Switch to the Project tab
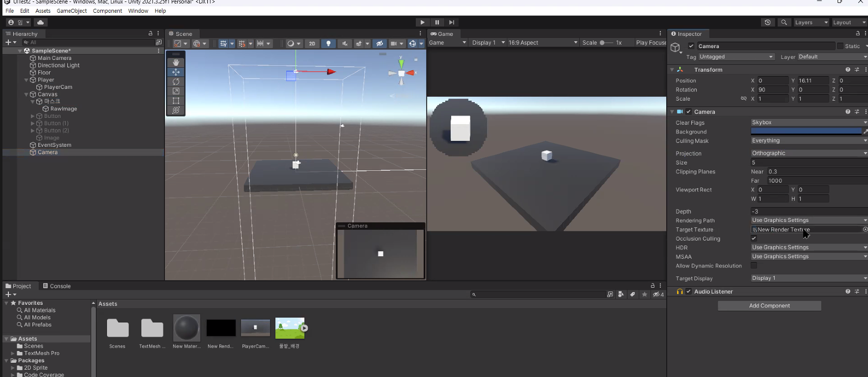This screenshot has width=868, height=377. [x=19, y=286]
